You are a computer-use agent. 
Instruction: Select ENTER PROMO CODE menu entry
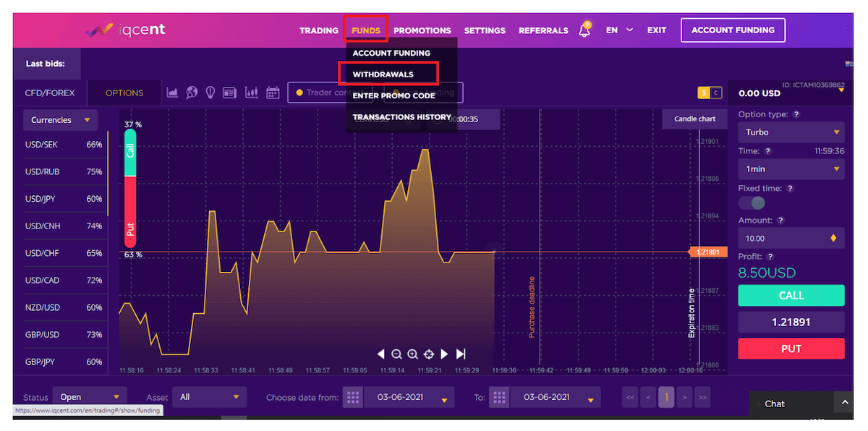pos(393,95)
